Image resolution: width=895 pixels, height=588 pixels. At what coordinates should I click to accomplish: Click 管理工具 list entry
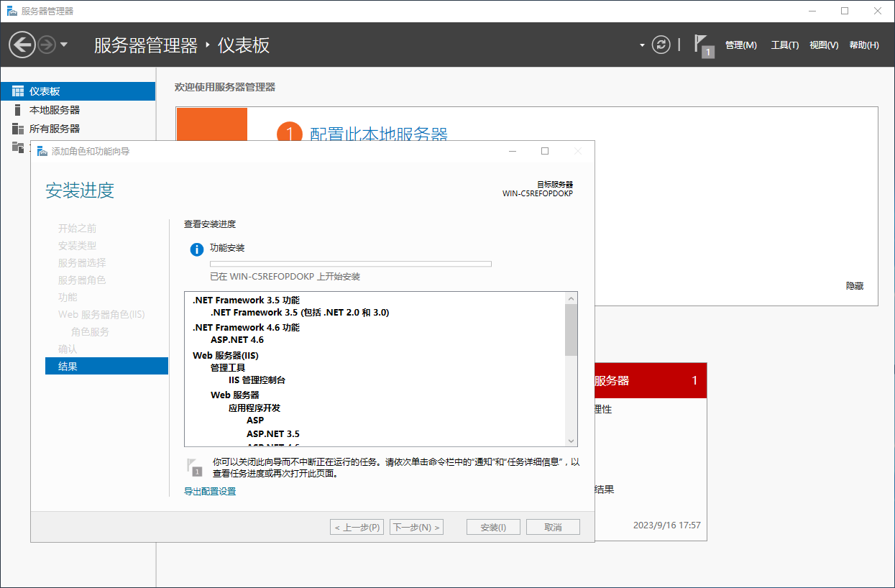point(228,368)
